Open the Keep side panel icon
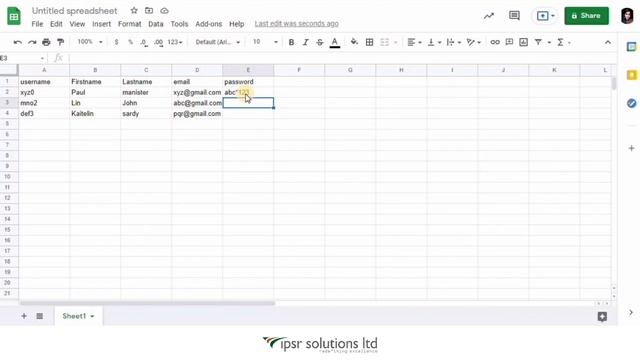 631,75
